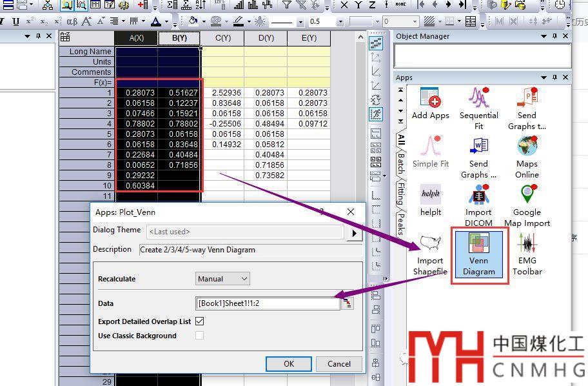
Task: Select column header C(Y)
Action: point(222,38)
